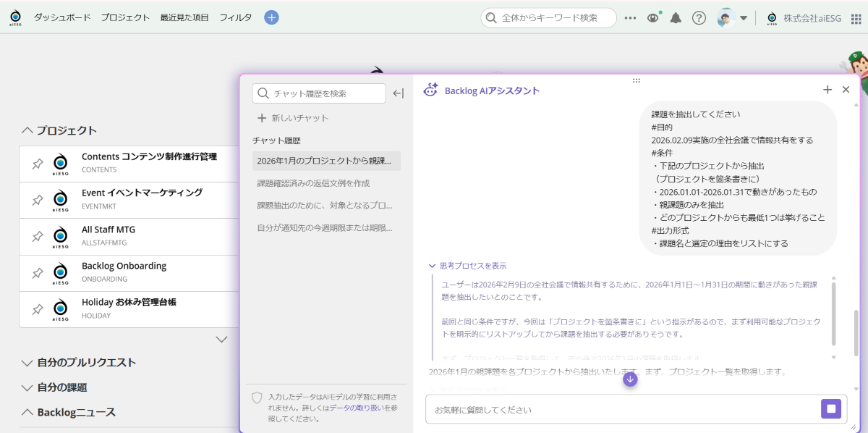
Task: Stop AI response with the purple square icon
Action: [x=830, y=408]
